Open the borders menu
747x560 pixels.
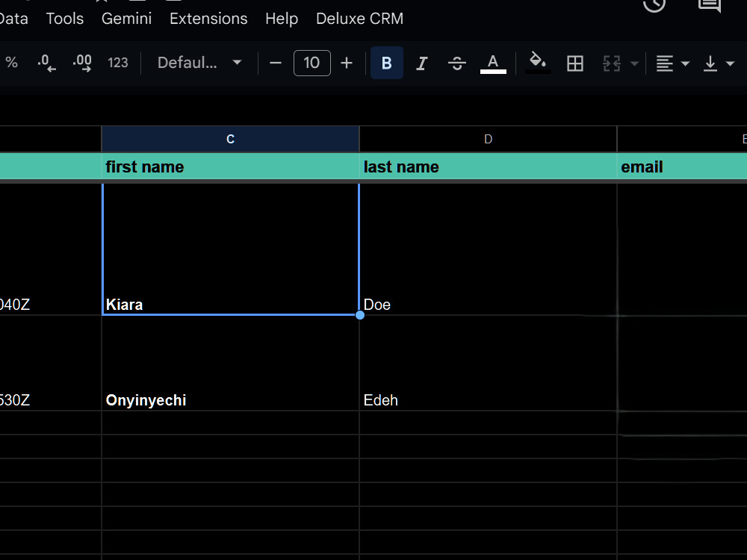point(575,63)
